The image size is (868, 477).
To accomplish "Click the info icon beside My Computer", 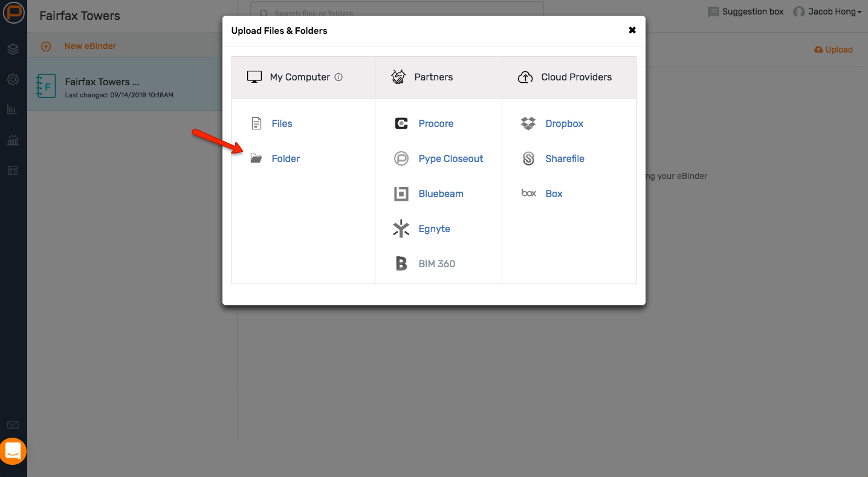I will click(x=338, y=77).
